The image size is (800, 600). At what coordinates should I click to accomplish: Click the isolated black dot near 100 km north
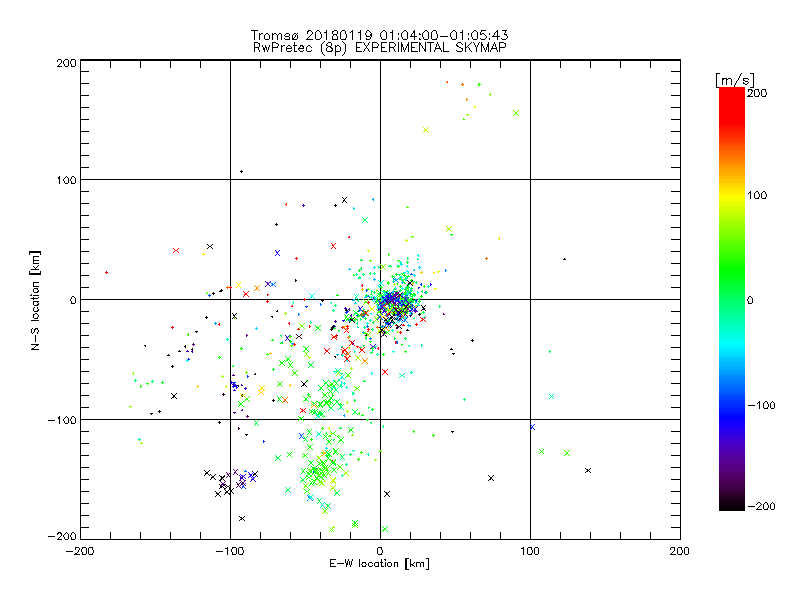[x=241, y=171]
